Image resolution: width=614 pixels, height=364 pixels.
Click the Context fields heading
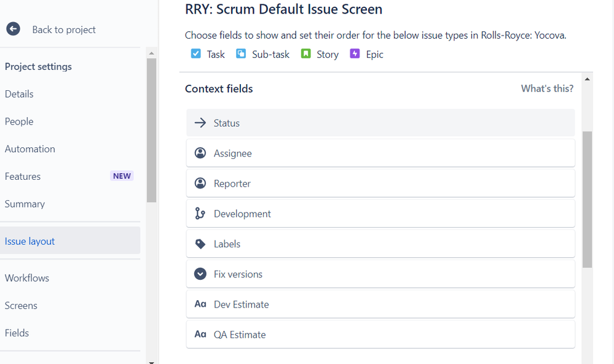(x=219, y=89)
